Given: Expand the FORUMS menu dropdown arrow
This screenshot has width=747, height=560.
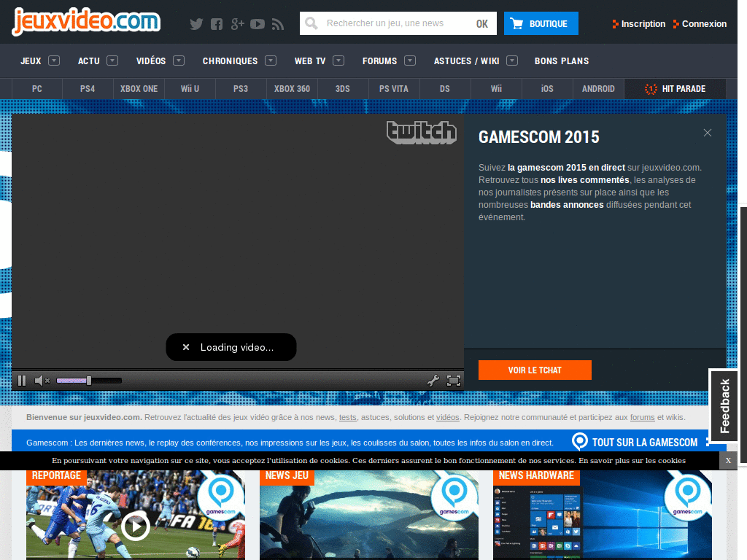Looking at the screenshot, I should pos(410,61).
